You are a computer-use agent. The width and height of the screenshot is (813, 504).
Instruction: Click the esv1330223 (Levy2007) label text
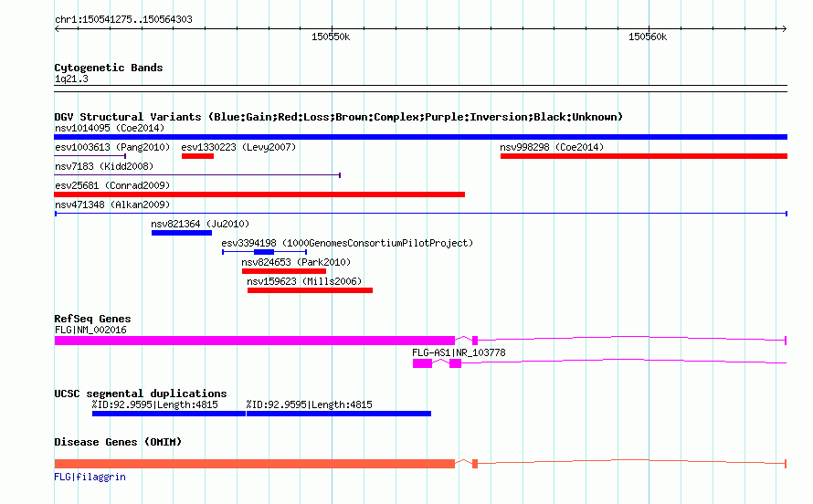(238, 147)
